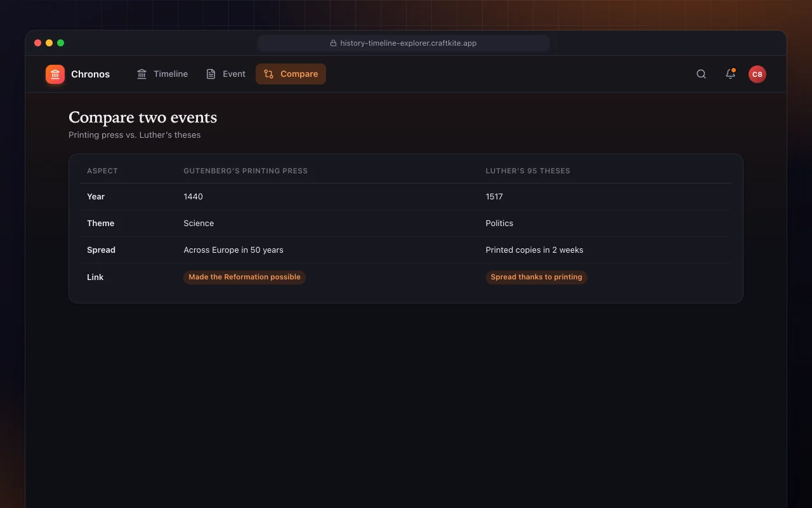The width and height of the screenshot is (812, 508).
Task: Close the window with the red button
Action: click(x=37, y=43)
